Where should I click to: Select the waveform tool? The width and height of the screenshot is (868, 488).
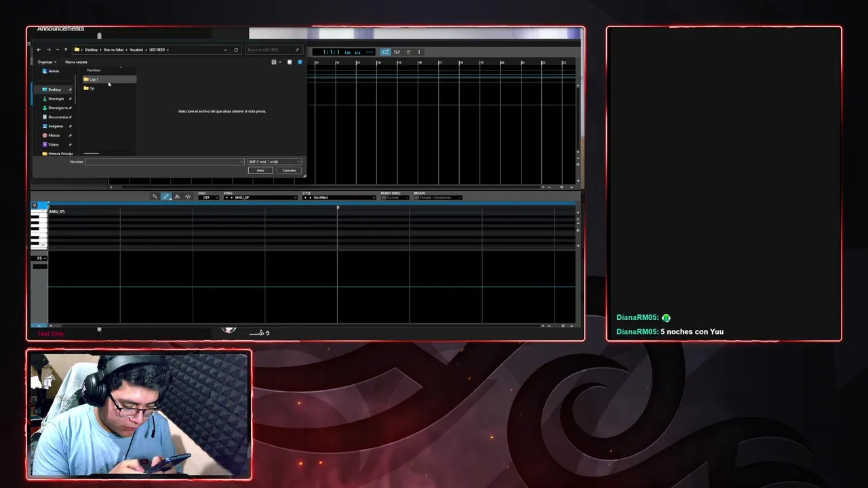pyautogui.click(x=188, y=197)
